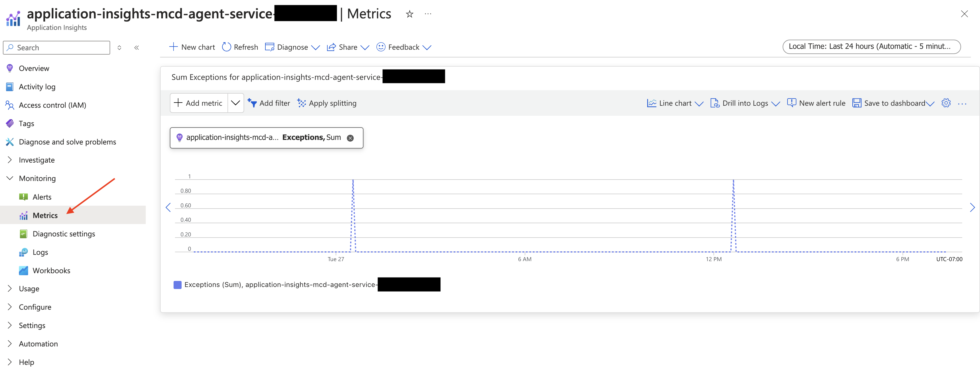The width and height of the screenshot is (980, 370).
Task: Favorite this resource with the star icon
Action: pyautogui.click(x=409, y=14)
